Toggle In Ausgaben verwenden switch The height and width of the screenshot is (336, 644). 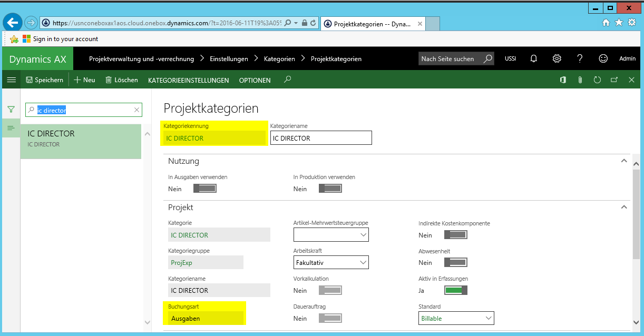coord(204,189)
